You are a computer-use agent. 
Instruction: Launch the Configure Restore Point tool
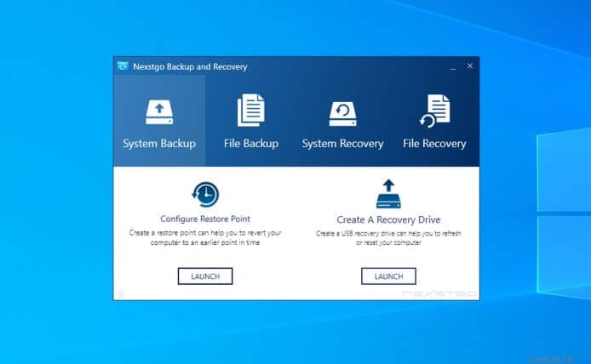click(x=205, y=276)
